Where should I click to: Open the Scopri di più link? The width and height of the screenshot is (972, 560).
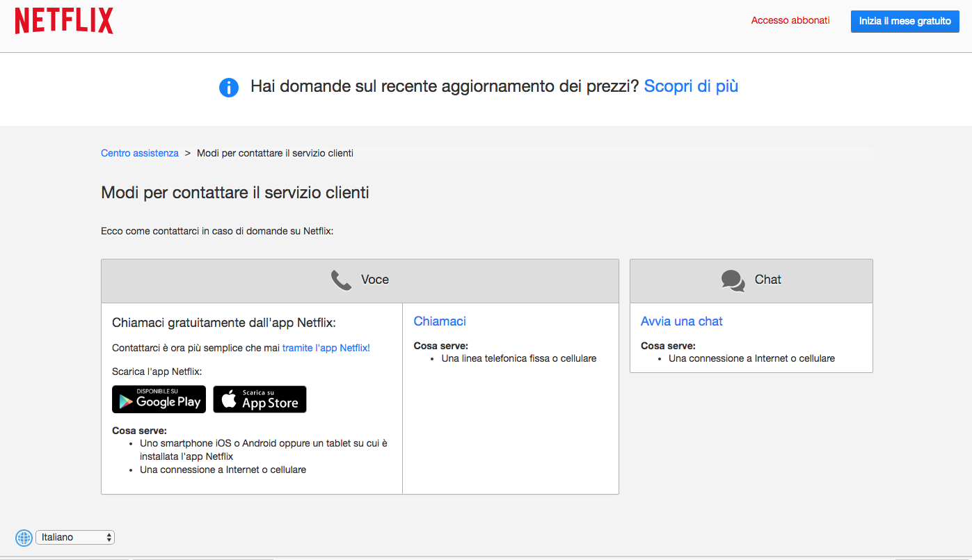[x=691, y=86]
